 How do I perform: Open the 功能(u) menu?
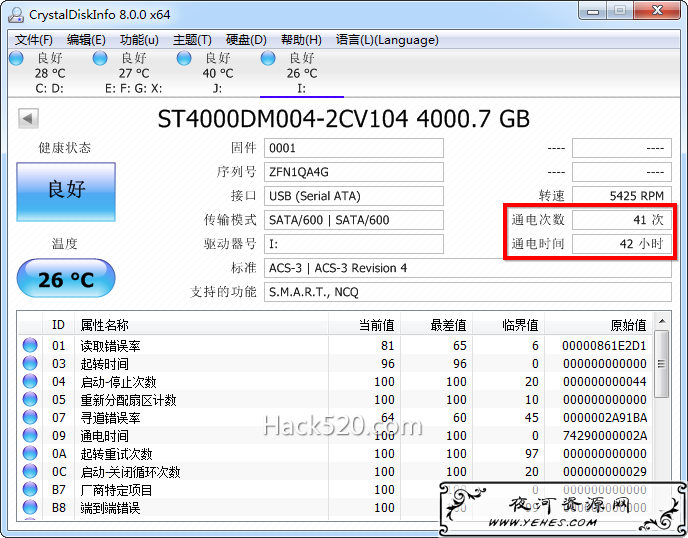coord(139,40)
